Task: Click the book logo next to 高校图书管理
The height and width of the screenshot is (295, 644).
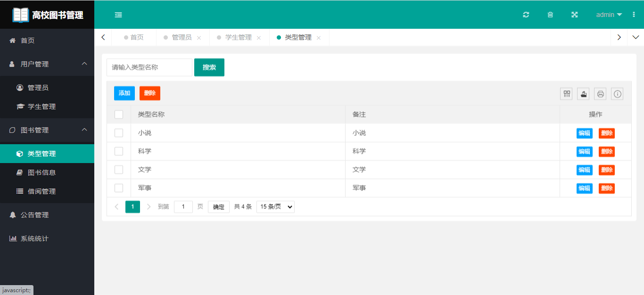Action: click(20, 15)
